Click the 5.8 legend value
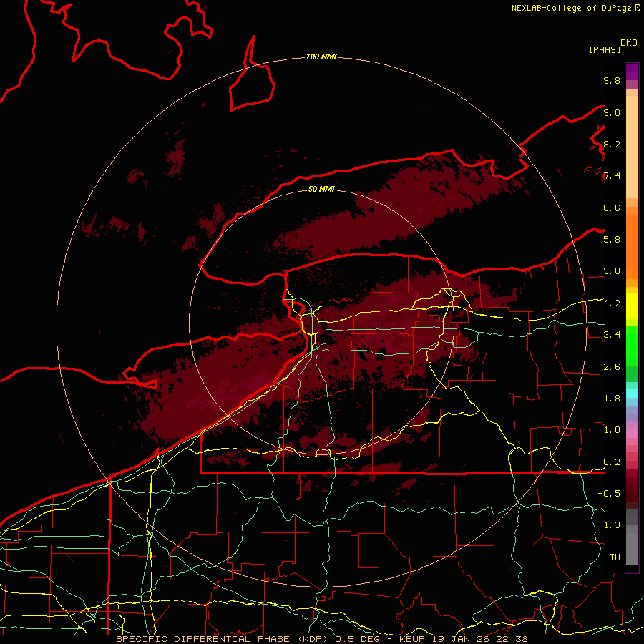The width and height of the screenshot is (644, 644). (612, 240)
